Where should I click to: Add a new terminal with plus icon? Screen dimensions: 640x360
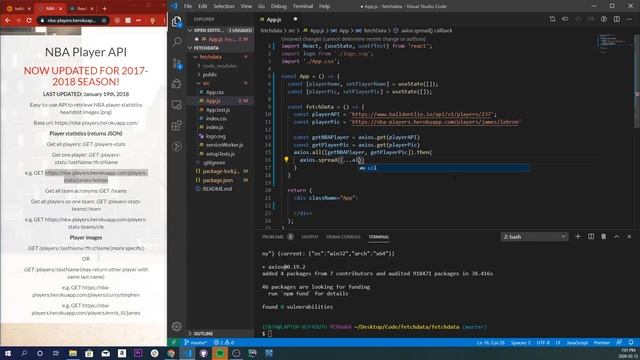coord(578,236)
